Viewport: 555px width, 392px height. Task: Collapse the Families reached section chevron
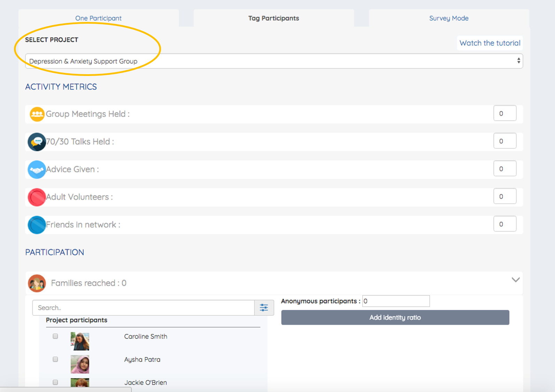pos(516,280)
